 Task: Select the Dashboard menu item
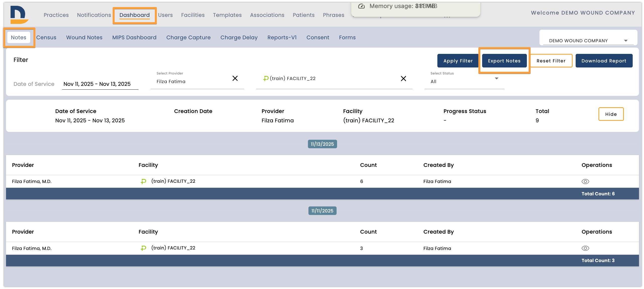[134, 15]
